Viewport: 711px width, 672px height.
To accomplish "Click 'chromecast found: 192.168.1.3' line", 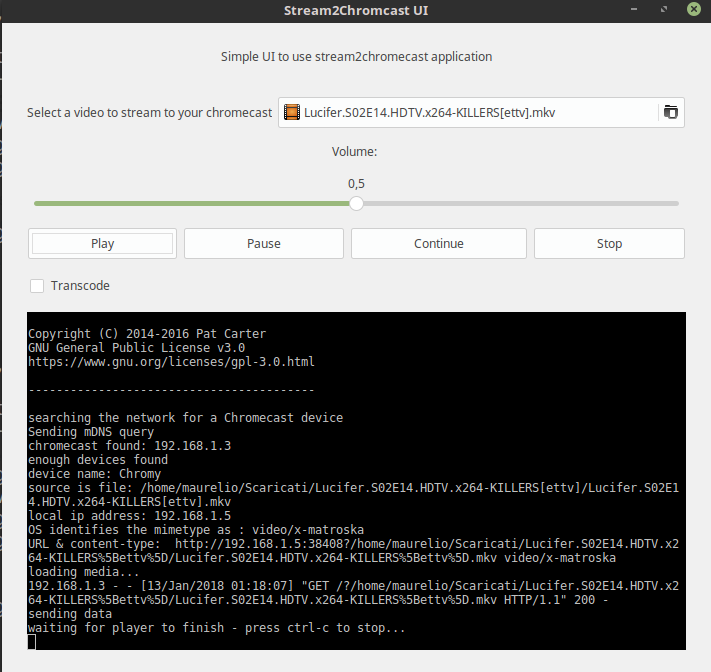I will click(129, 446).
